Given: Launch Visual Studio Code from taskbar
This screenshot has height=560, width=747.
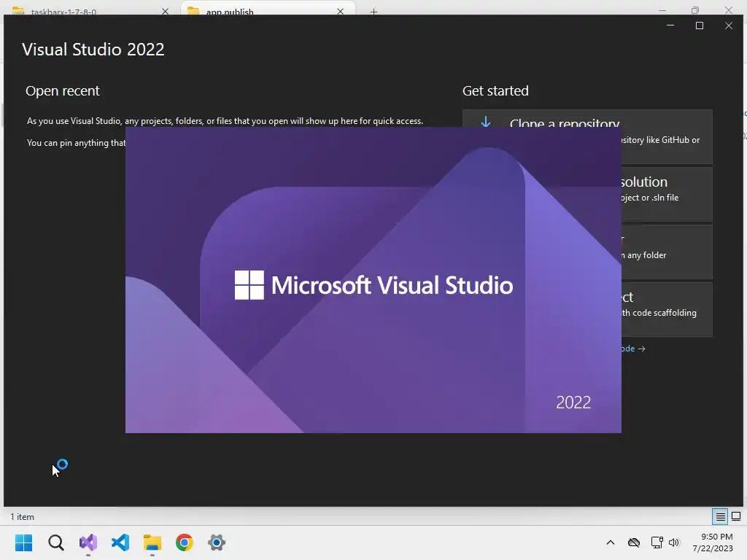Looking at the screenshot, I should click(x=120, y=542).
